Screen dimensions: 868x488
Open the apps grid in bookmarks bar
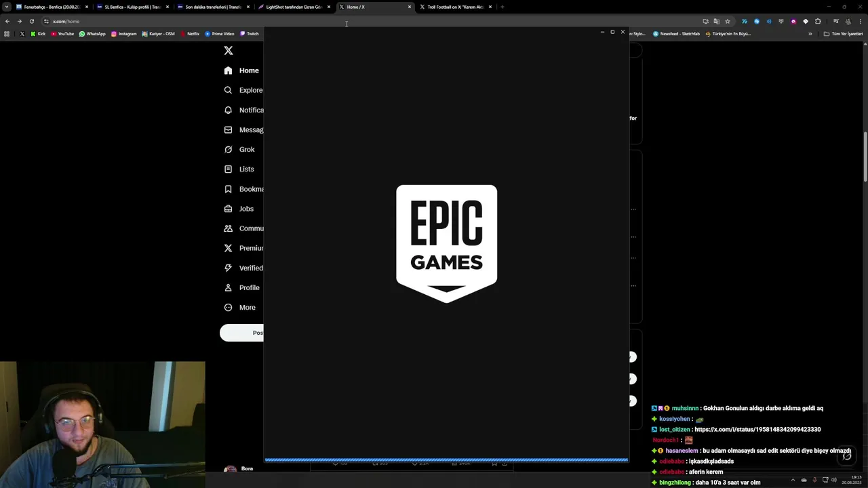(x=7, y=34)
